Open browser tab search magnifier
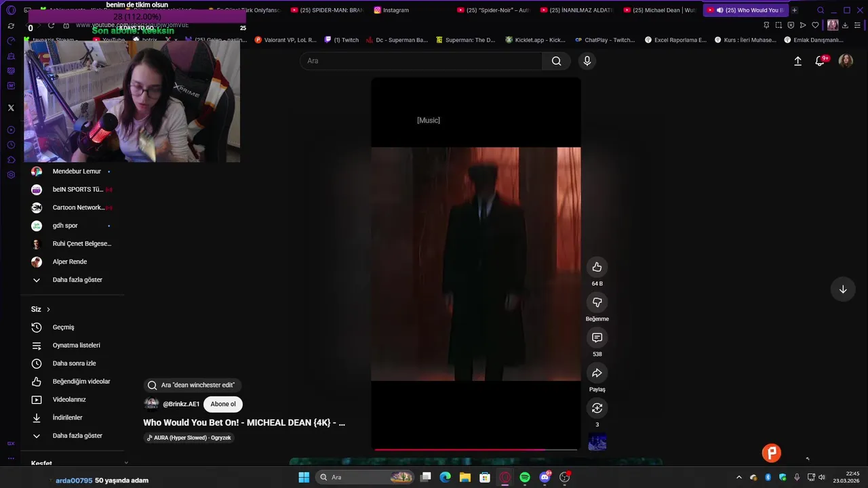 [x=821, y=10]
